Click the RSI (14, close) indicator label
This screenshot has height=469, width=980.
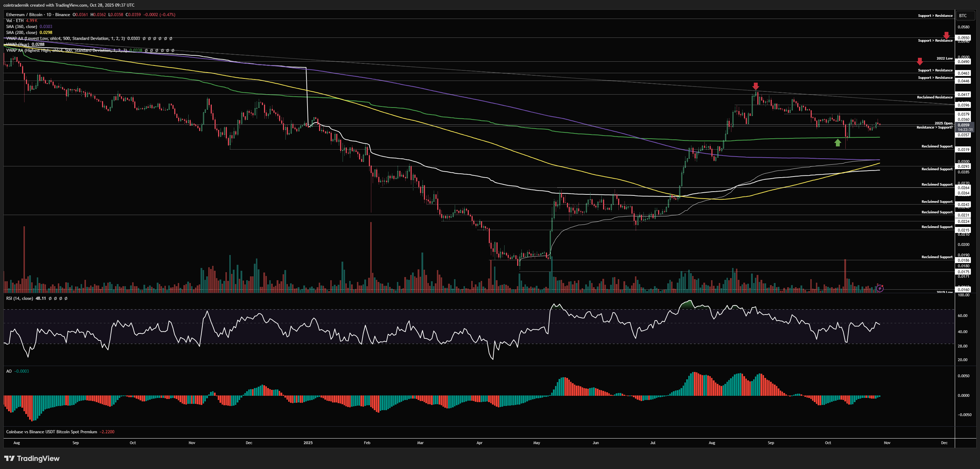[19, 298]
